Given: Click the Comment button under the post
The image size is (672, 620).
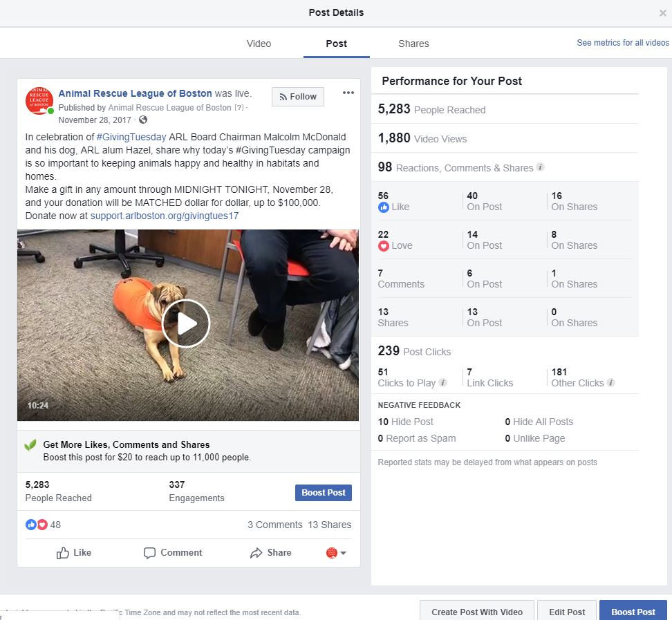Looking at the screenshot, I should coord(173,553).
